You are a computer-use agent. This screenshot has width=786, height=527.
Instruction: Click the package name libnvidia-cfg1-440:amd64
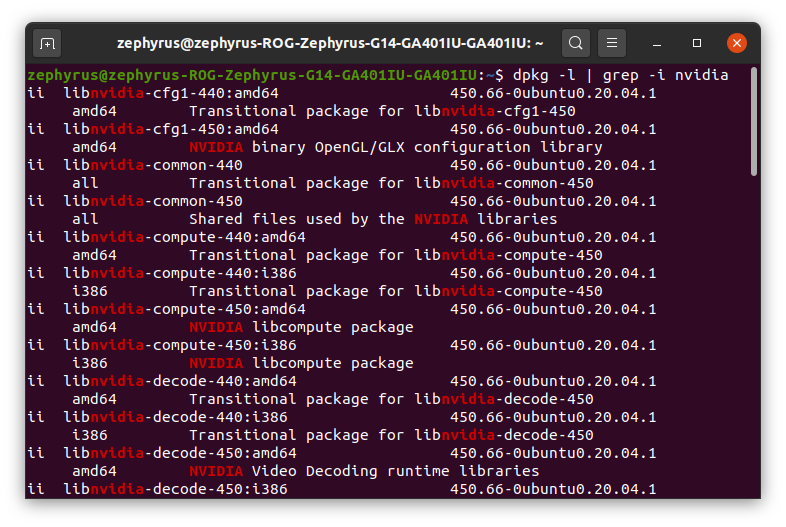(171, 93)
